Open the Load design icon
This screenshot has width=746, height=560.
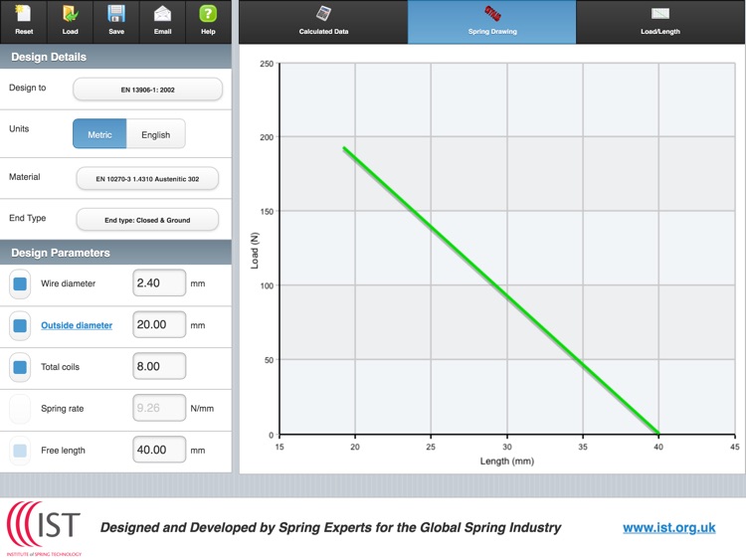point(70,15)
